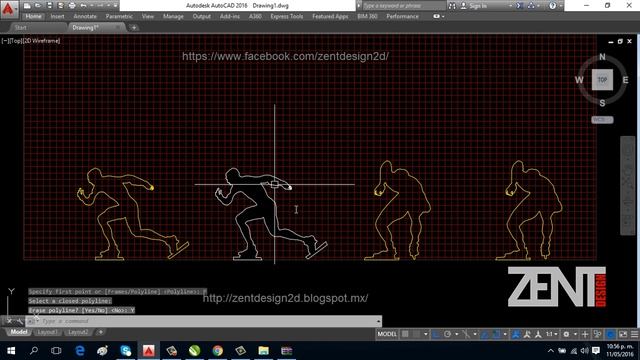The image size is (640, 360).
Task: Open Microsoft Edge from the taskbar
Action: coord(80,351)
